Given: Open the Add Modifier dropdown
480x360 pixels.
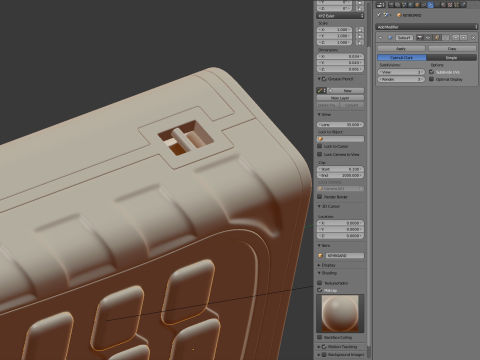Looking at the screenshot, I should tap(427, 27).
